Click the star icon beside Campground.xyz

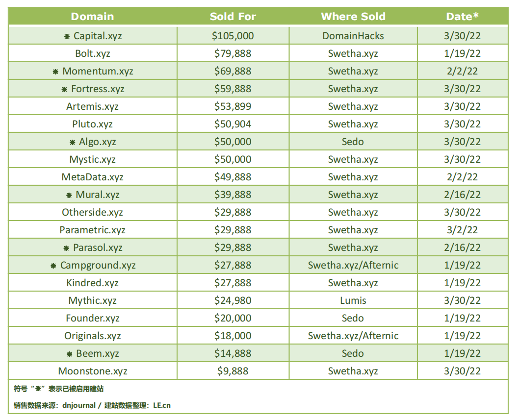[53, 266]
